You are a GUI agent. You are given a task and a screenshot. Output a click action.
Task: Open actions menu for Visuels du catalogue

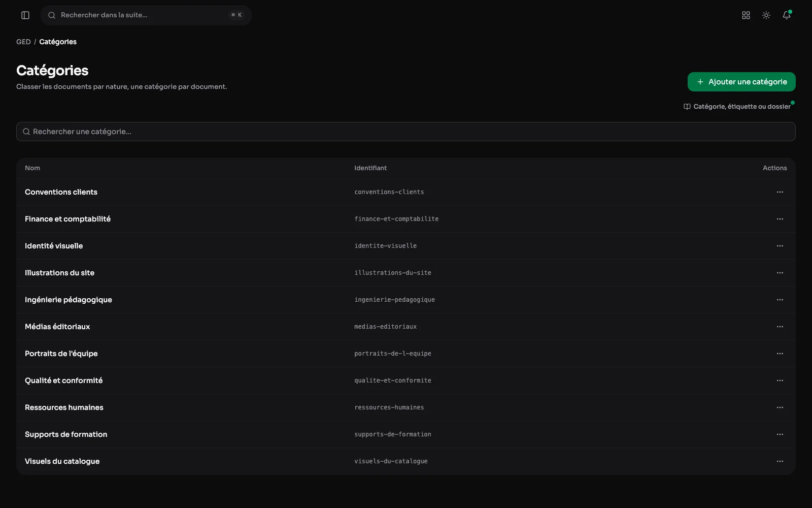coord(780,461)
